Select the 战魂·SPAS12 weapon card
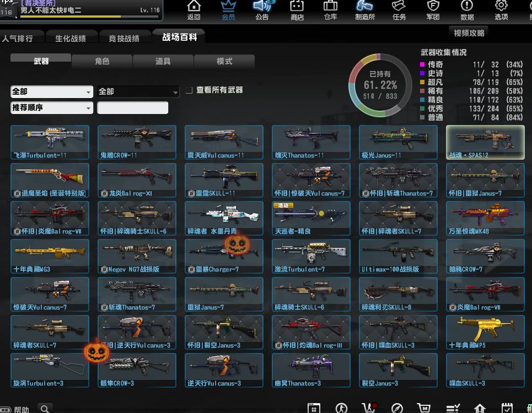The width and height of the screenshot is (532, 413). [485, 142]
